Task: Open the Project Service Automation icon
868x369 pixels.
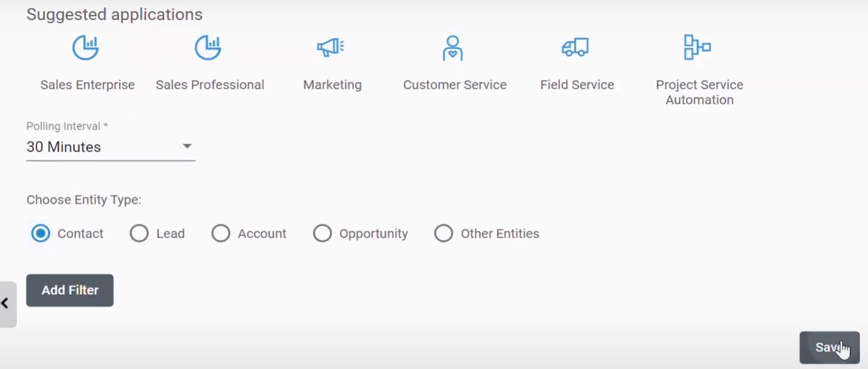Action: [697, 47]
